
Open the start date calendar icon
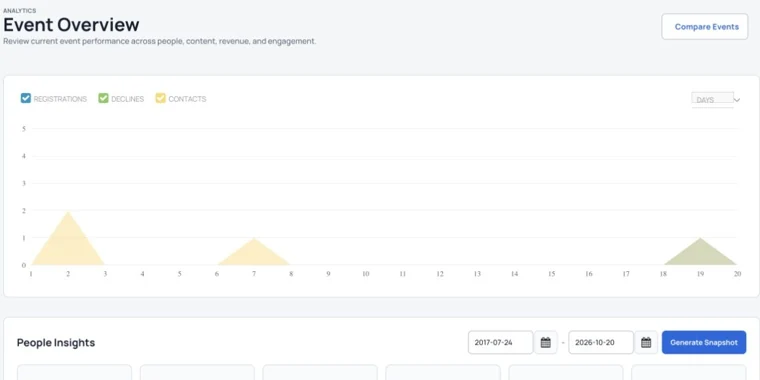click(546, 343)
